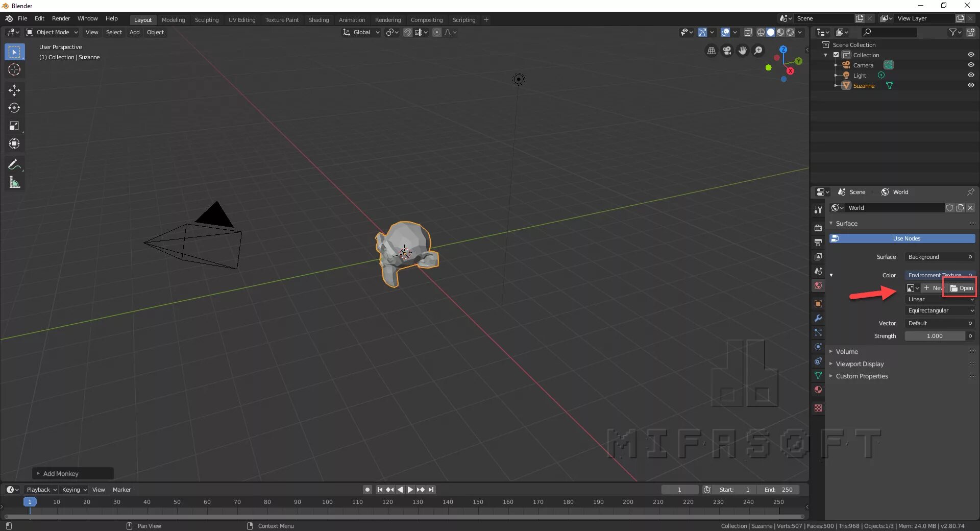Open the Output properties tab
The width and height of the screenshot is (980, 531).
(x=818, y=243)
